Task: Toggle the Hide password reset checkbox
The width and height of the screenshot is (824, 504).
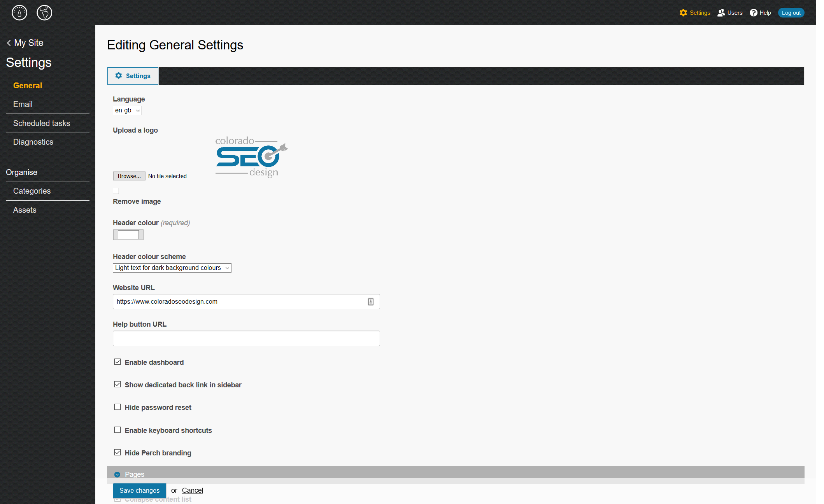Action: point(117,407)
